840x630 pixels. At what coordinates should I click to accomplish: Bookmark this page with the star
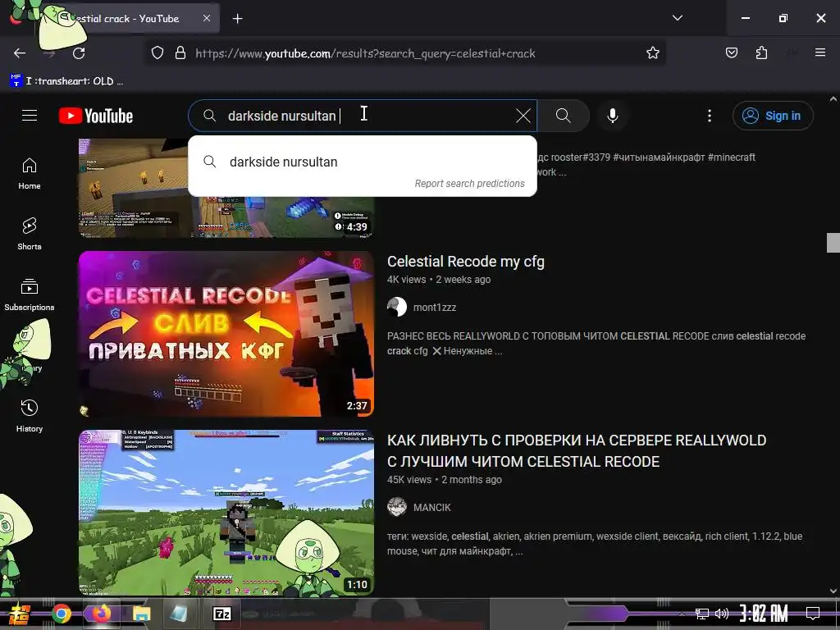[652, 53]
